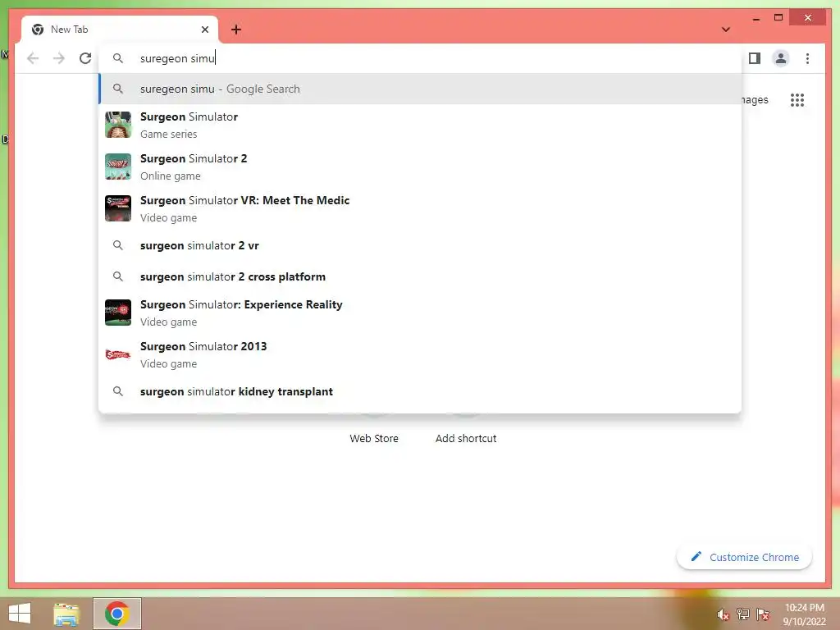This screenshot has height=630, width=840.
Task: Click the Chrome taskbar icon
Action: tap(117, 614)
